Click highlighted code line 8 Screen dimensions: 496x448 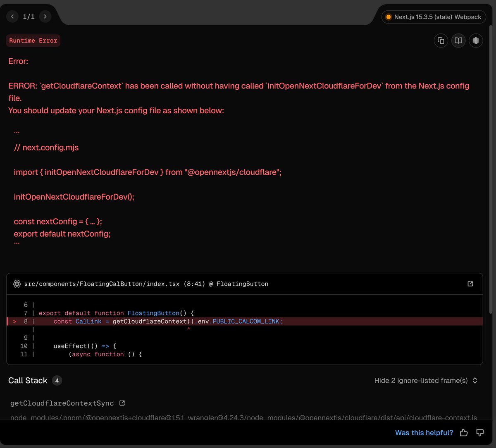pos(245,322)
